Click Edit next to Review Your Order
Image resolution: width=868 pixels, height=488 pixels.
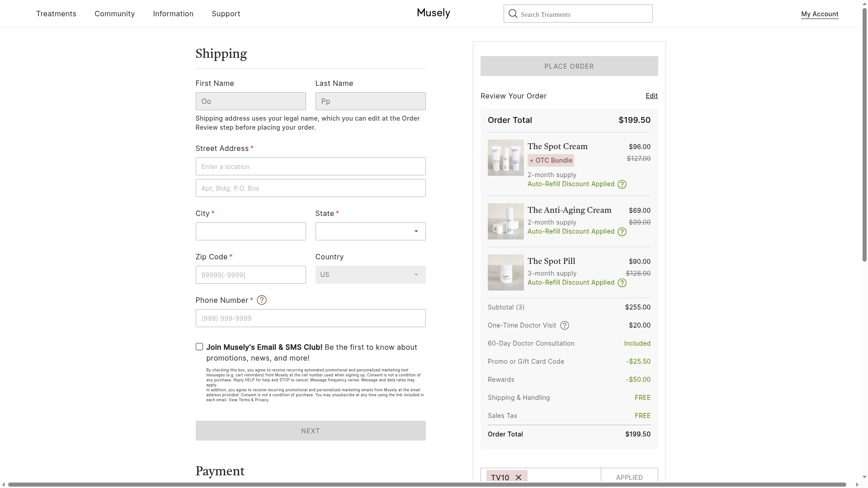tap(651, 96)
